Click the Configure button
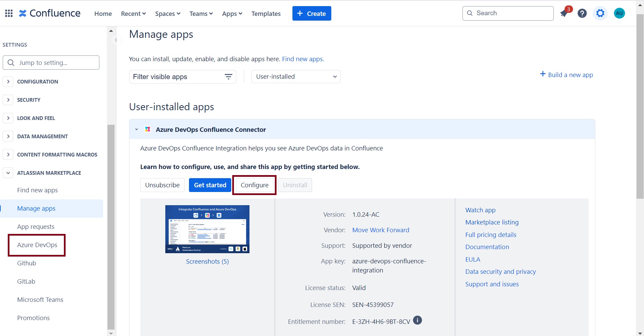 click(x=254, y=185)
